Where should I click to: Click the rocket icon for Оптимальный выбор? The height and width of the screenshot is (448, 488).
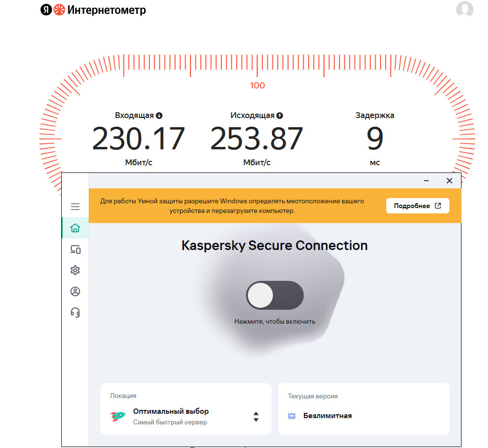pyautogui.click(x=118, y=416)
